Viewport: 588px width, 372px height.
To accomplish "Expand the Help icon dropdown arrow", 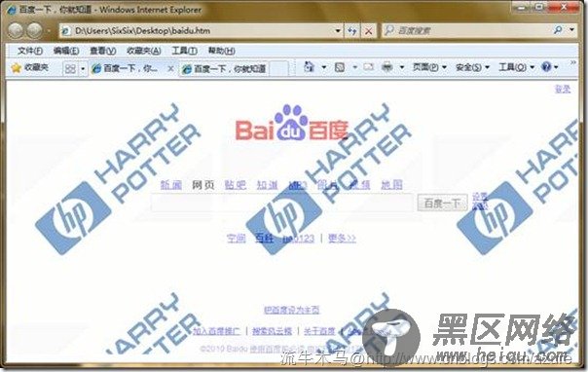I will (556, 67).
